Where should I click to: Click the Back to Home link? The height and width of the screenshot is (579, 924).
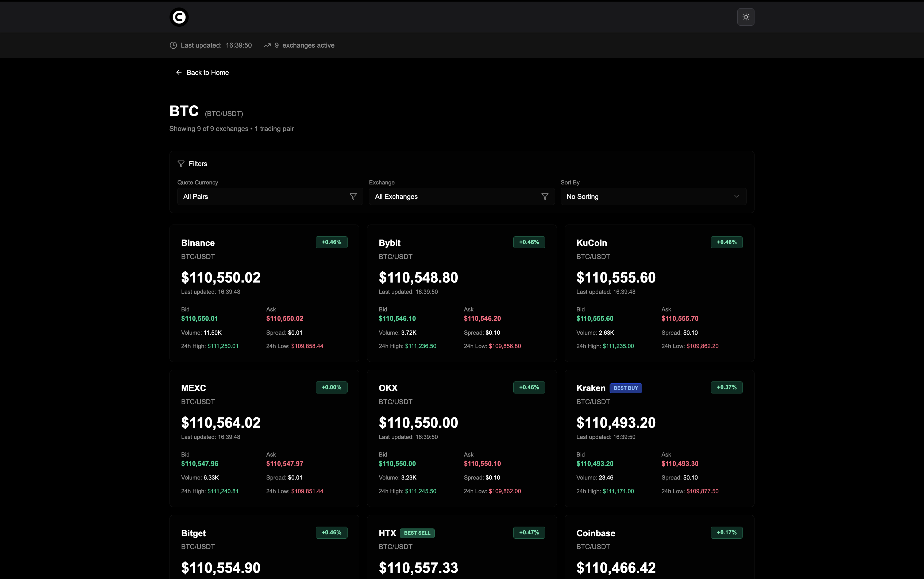207,72
